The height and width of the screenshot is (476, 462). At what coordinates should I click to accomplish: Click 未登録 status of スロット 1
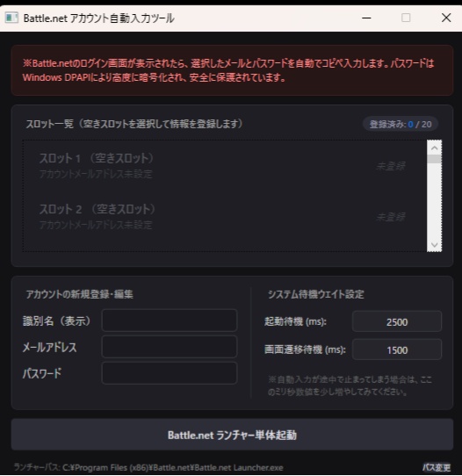pyautogui.click(x=391, y=166)
